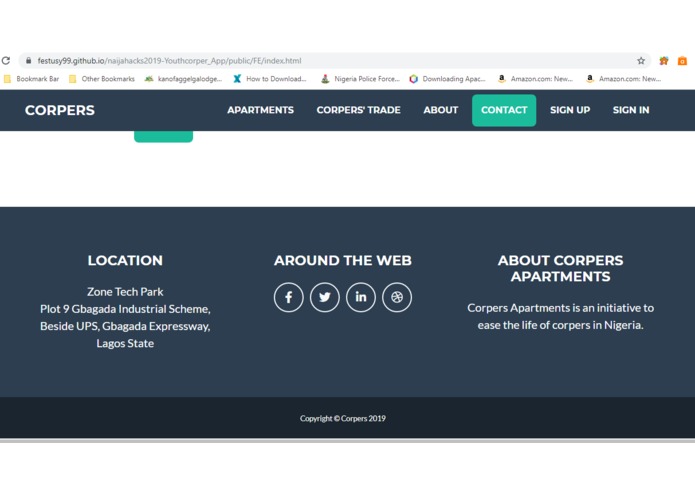Screen dimensions: 695x494
Task: Click ABOUT CORPERS APARTMENTS heading
Action: 560,268
